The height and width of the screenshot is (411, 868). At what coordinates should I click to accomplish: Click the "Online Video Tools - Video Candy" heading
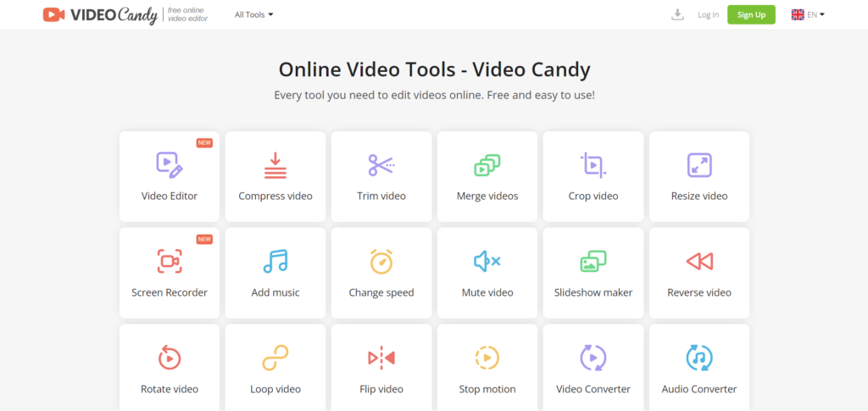[x=435, y=69]
